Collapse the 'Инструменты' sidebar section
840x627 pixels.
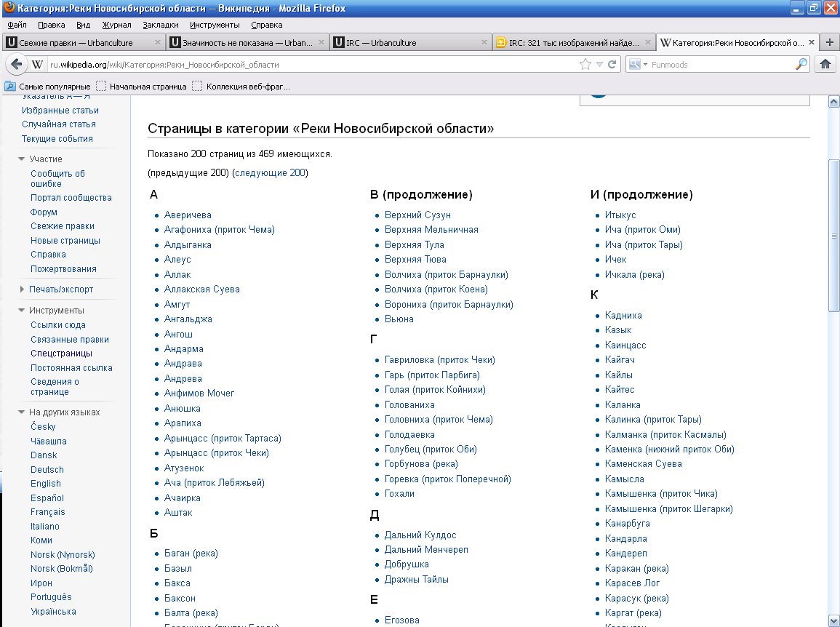[x=22, y=311]
